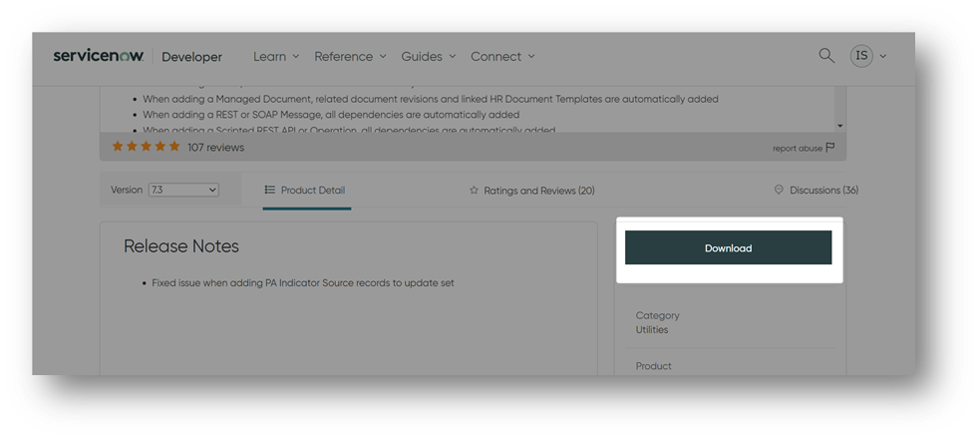Click the Ratings and Reviews star icon

pos(474,190)
